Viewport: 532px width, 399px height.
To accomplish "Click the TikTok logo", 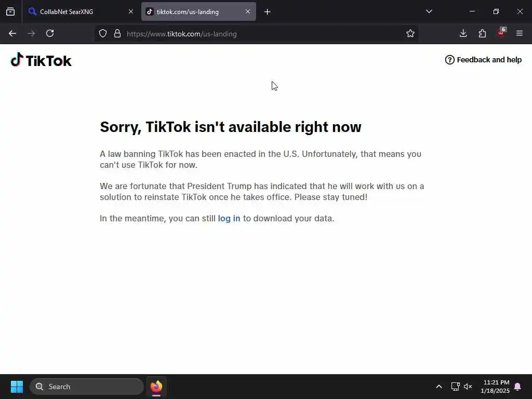I will point(41,60).
